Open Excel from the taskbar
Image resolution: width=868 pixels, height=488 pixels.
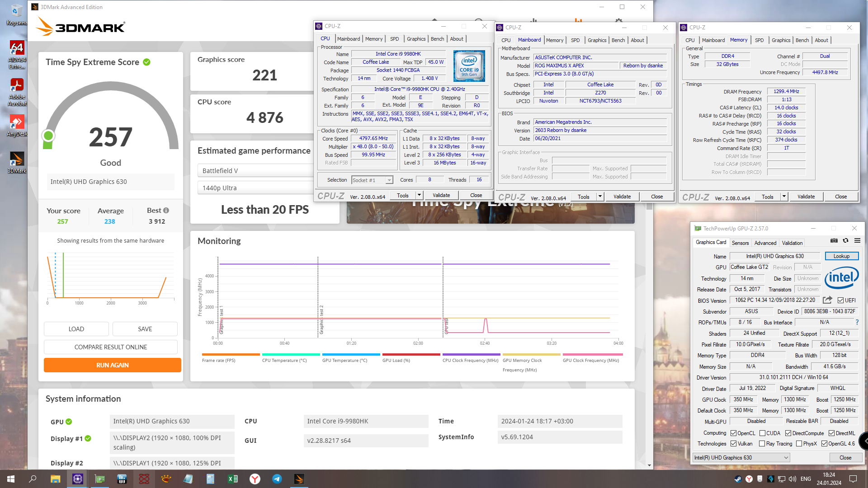click(233, 479)
